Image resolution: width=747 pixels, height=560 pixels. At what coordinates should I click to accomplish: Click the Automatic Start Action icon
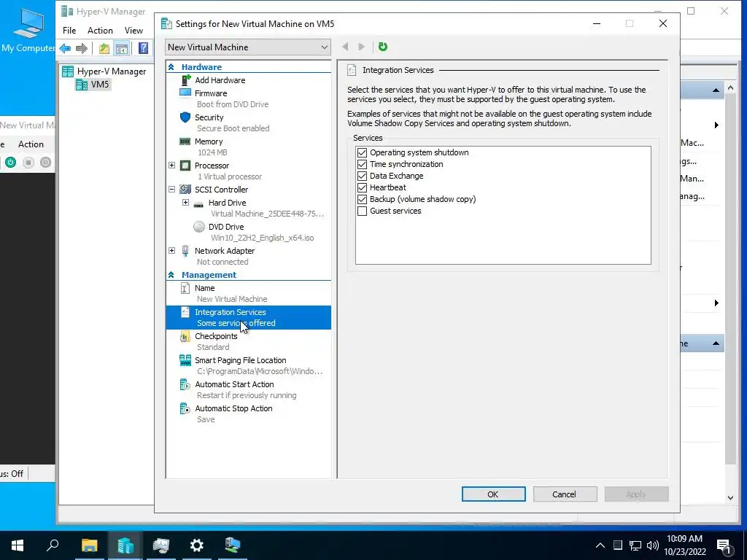coord(185,384)
